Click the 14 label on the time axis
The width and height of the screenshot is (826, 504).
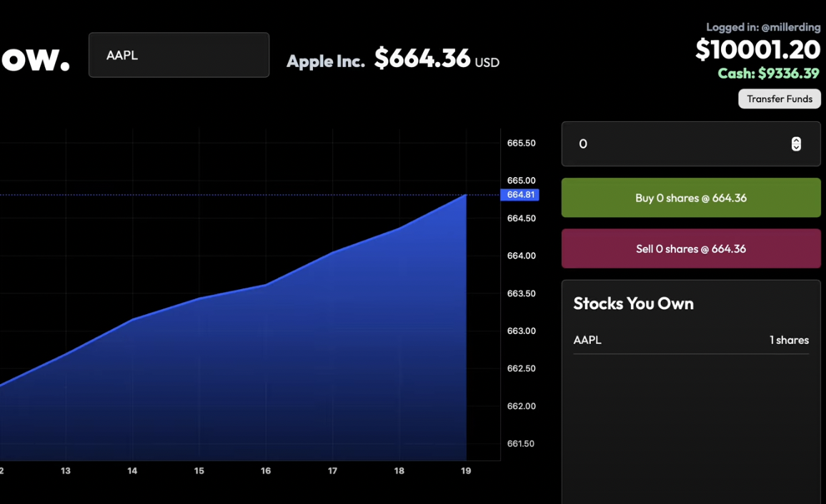[132, 470]
